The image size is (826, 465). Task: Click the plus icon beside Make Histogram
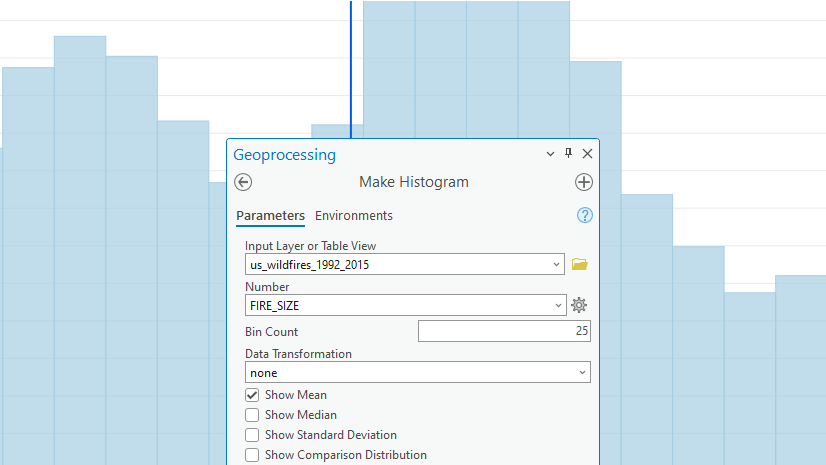[584, 182]
